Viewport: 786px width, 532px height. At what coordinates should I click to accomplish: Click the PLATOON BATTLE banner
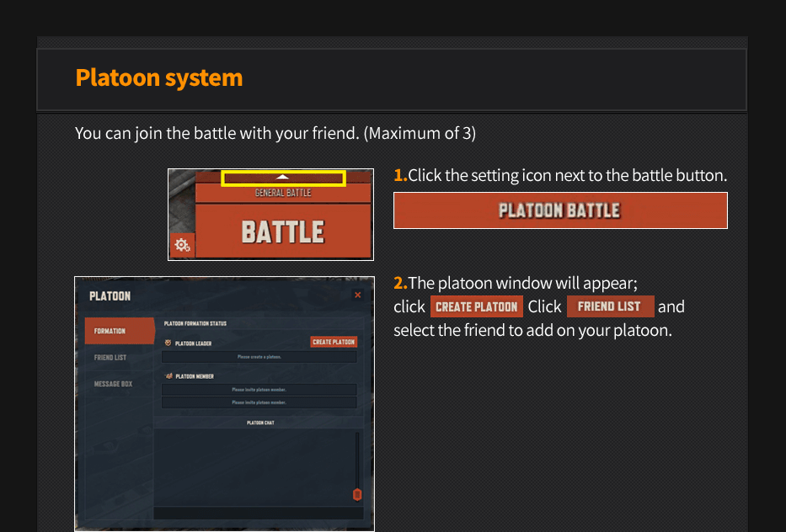coord(560,210)
